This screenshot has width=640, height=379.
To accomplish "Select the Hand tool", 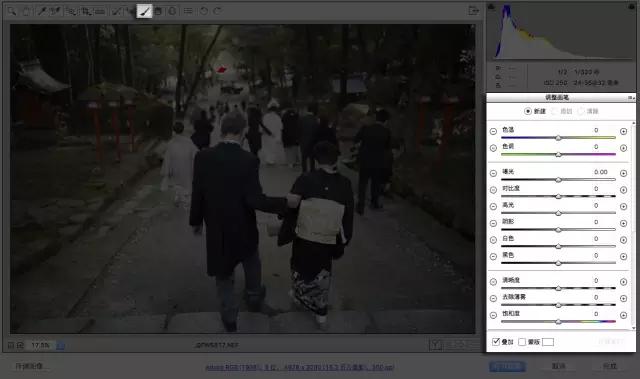I will pos(25,11).
